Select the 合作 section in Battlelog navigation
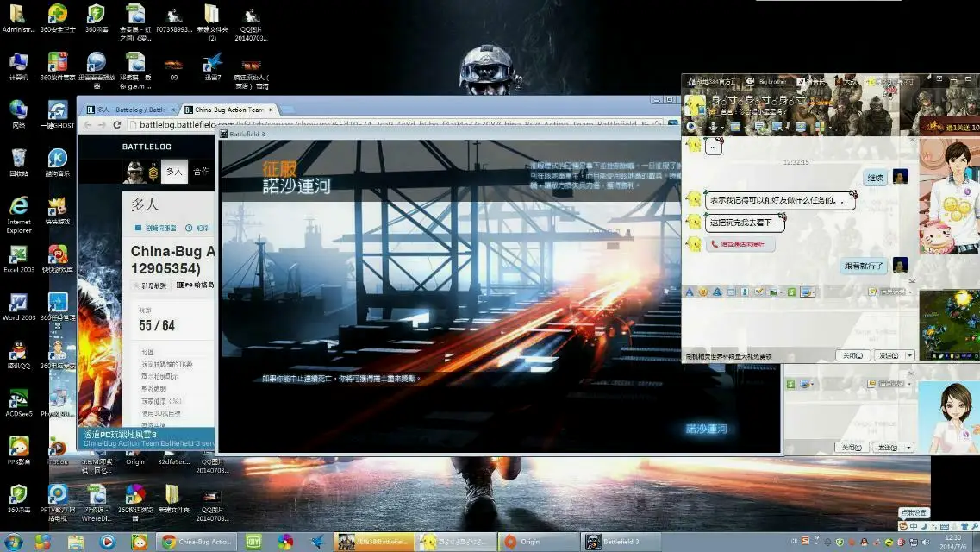 pos(201,172)
